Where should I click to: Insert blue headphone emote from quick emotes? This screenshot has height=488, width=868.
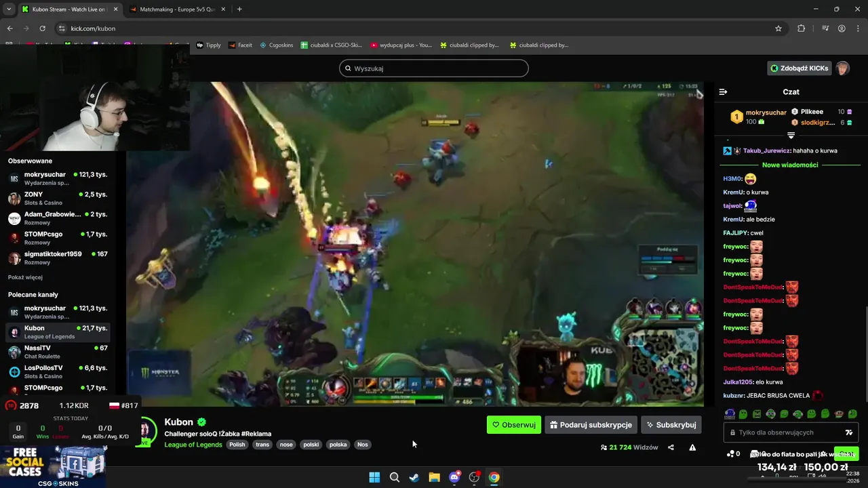point(730,414)
